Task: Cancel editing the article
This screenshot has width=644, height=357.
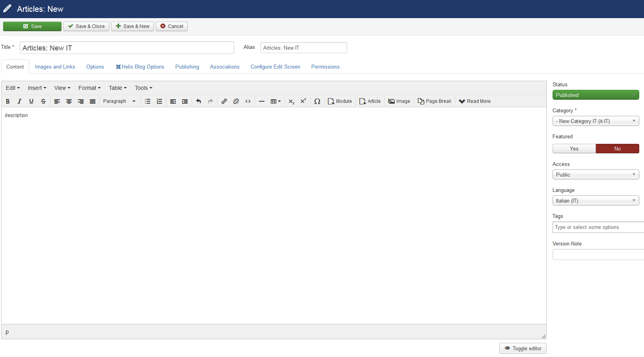Action: [x=171, y=26]
